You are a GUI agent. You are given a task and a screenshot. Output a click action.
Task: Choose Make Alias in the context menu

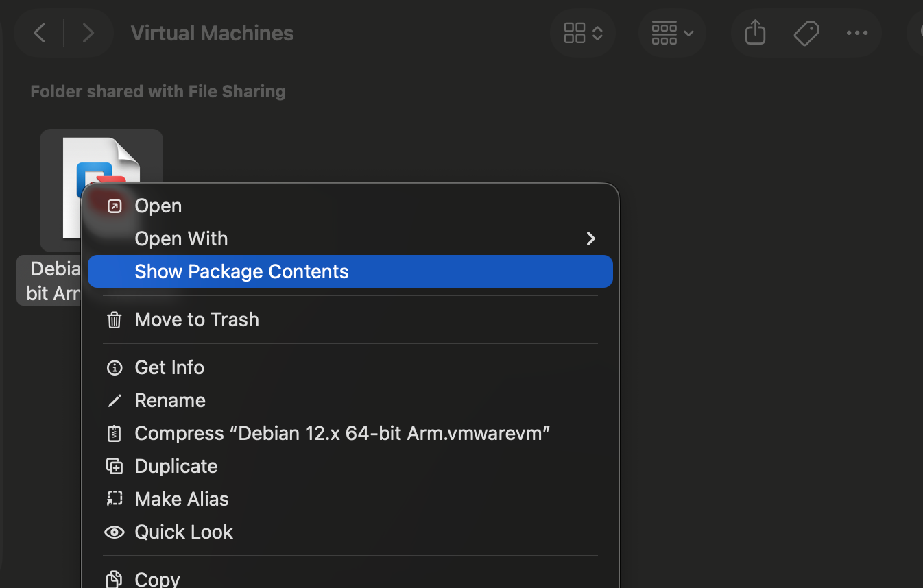(x=182, y=499)
